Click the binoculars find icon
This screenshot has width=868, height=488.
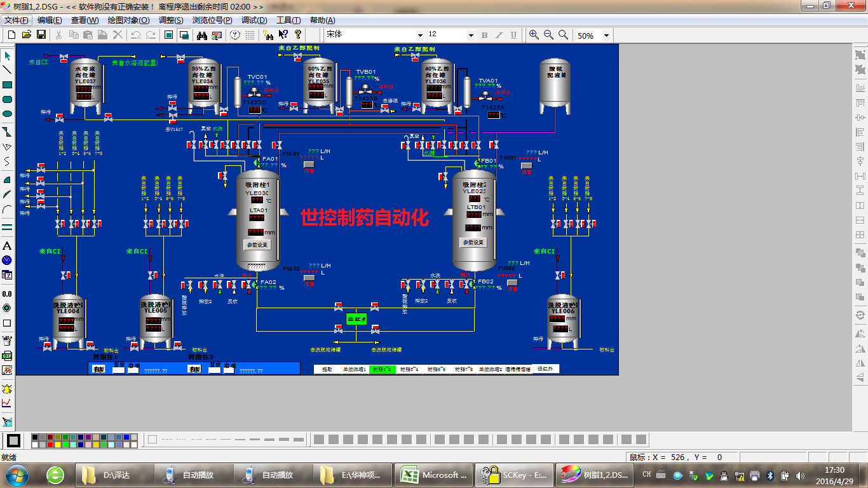click(202, 35)
